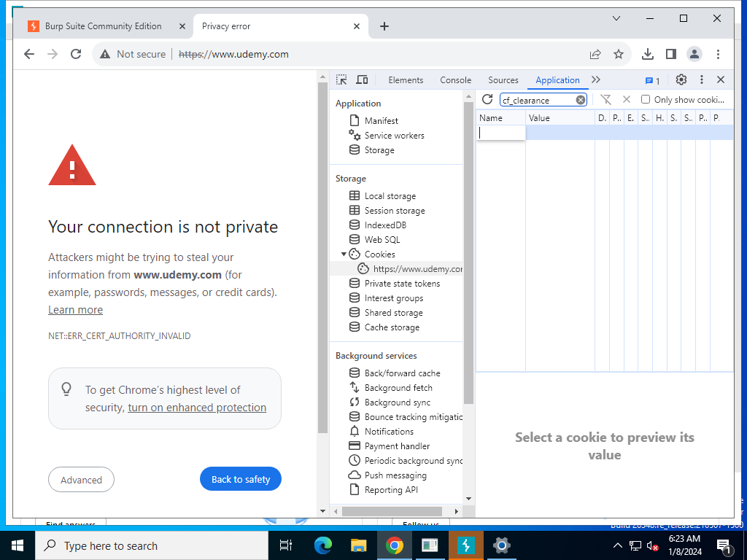Clear the cf_clearance filter text
Image resolution: width=747 pixels, height=560 pixels.
click(x=580, y=99)
